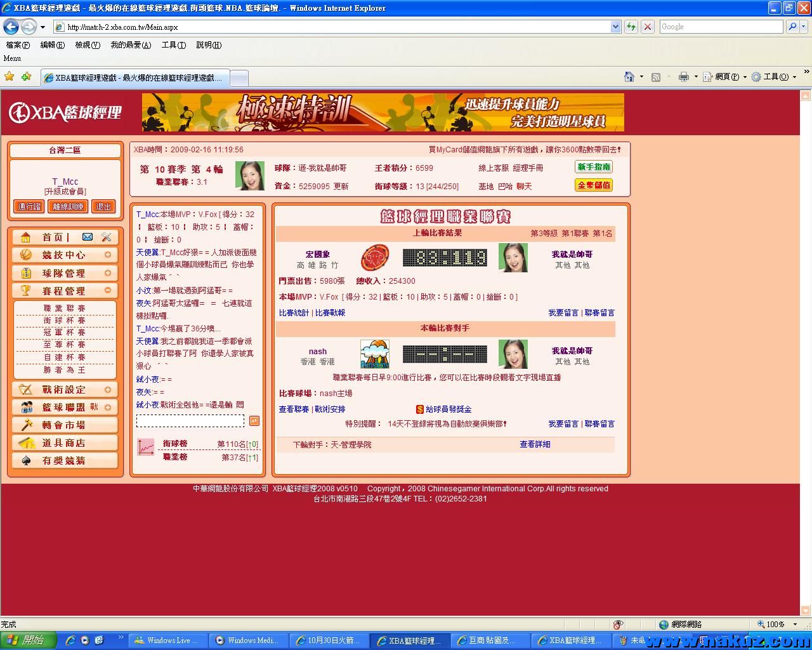
Task: Open the 檢視(V) menu
Action: [x=88, y=45]
